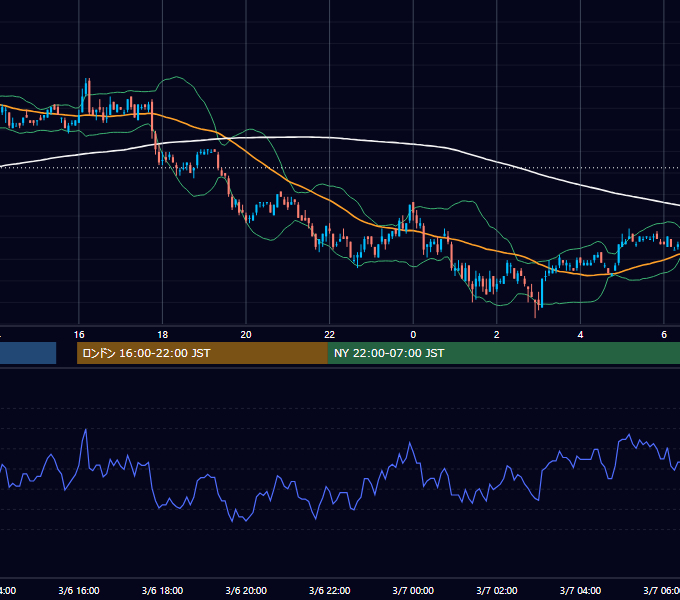Click the hour label 22 on price chart axis

click(330, 335)
